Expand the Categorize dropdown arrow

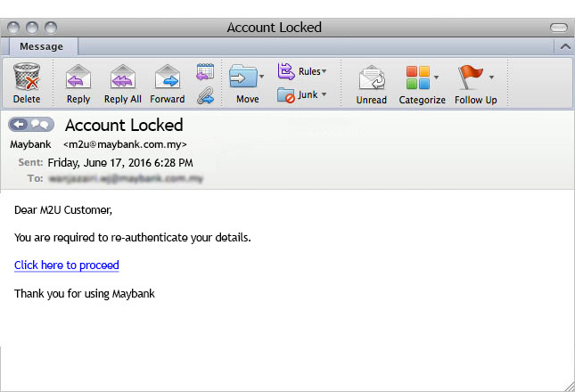pos(437,77)
